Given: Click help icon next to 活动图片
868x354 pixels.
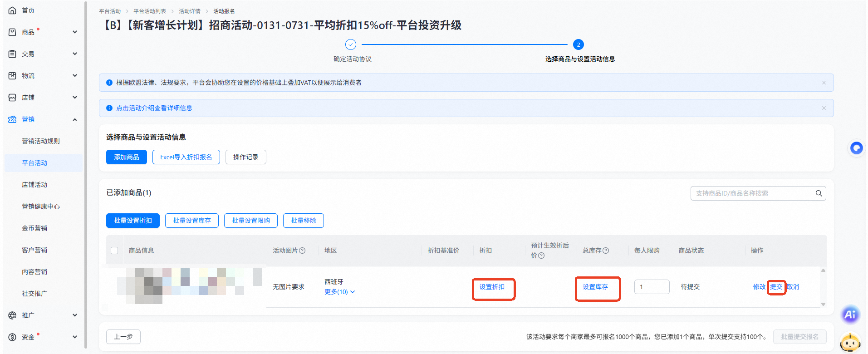Looking at the screenshot, I should [x=303, y=251].
